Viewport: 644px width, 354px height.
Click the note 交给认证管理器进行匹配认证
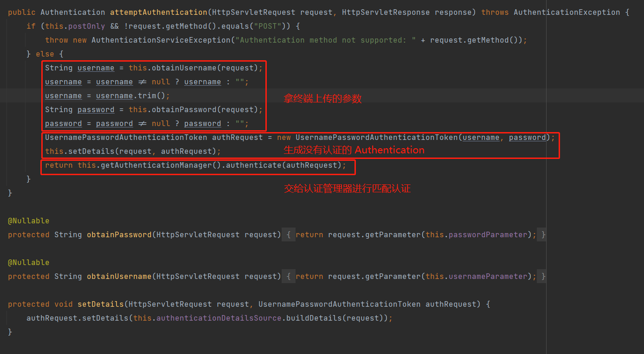click(347, 188)
